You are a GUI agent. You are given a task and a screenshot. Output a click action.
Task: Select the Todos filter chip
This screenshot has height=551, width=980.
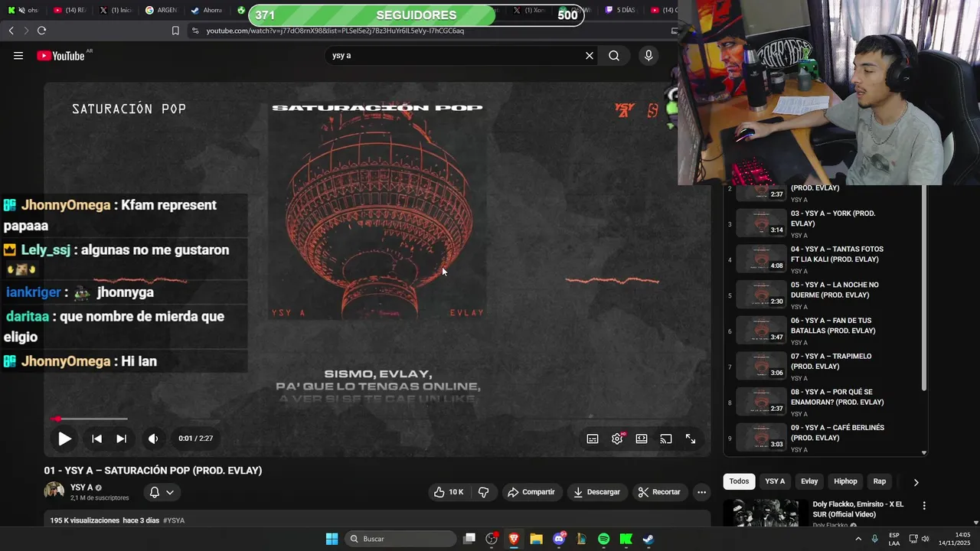(x=739, y=481)
